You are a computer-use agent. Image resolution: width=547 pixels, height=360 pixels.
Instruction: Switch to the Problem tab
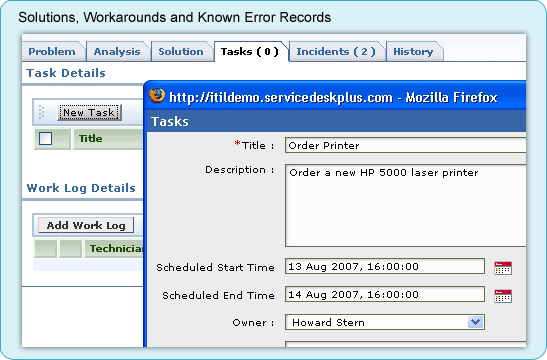pyautogui.click(x=52, y=52)
